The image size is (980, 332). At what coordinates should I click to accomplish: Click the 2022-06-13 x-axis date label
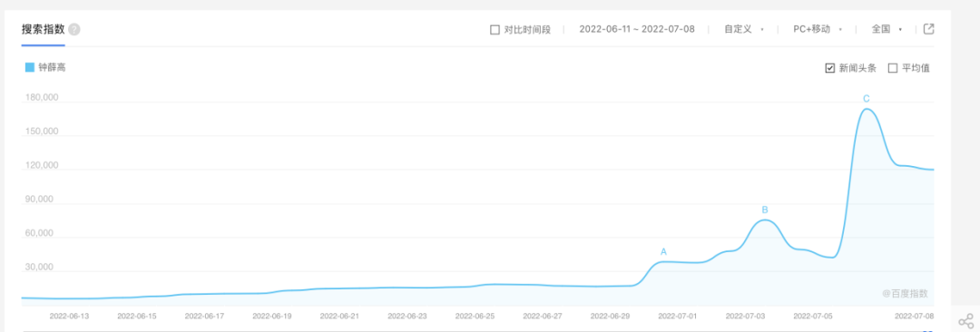point(69,317)
